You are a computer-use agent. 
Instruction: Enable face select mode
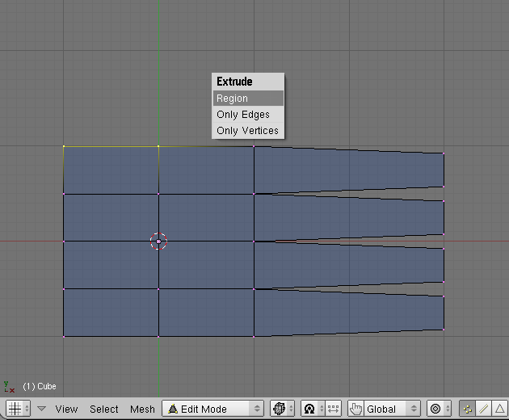click(x=500, y=409)
